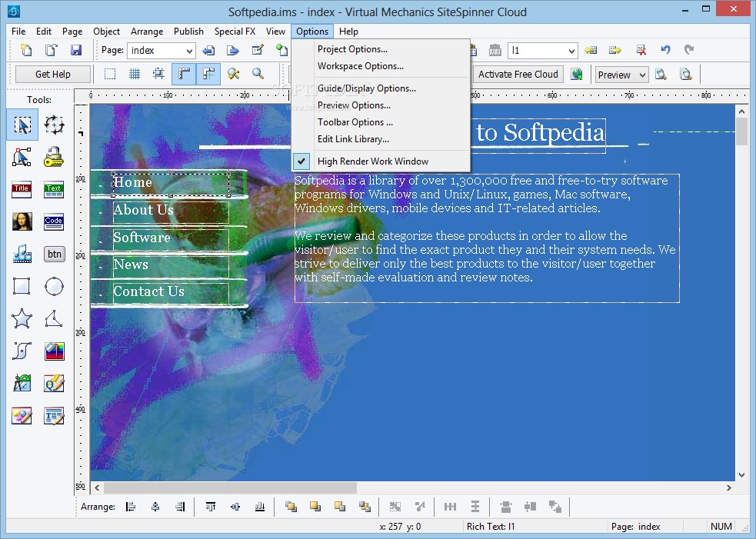Insert an image with Mona Lisa tool
The height and width of the screenshot is (539, 756).
click(22, 221)
